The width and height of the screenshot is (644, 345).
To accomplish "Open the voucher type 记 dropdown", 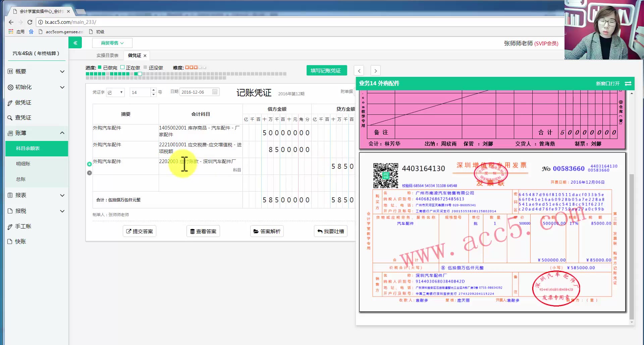I will point(115,92).
